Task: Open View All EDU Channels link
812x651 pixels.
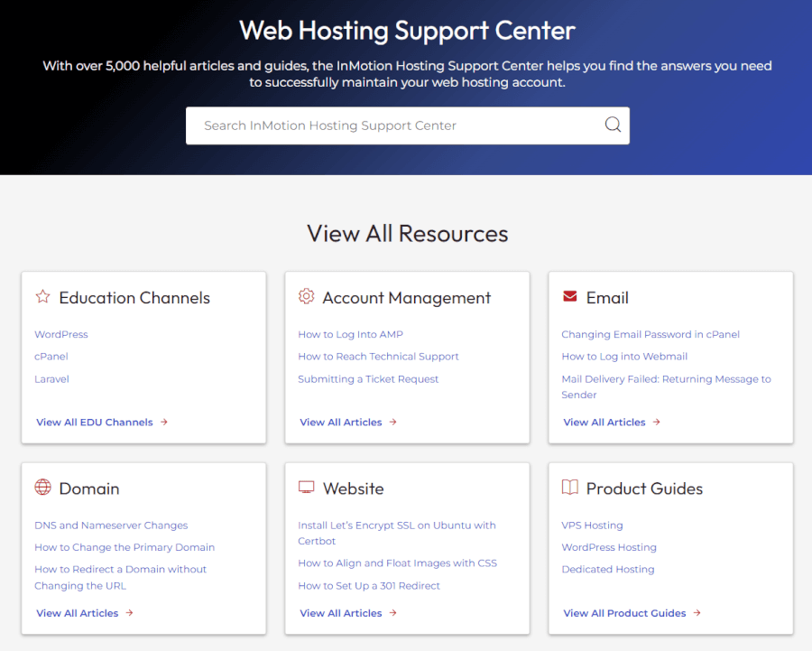Action: (95, 422)
